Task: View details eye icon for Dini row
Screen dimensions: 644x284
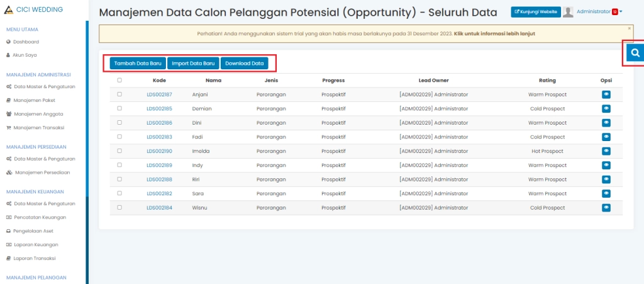Action: (606, 123)
